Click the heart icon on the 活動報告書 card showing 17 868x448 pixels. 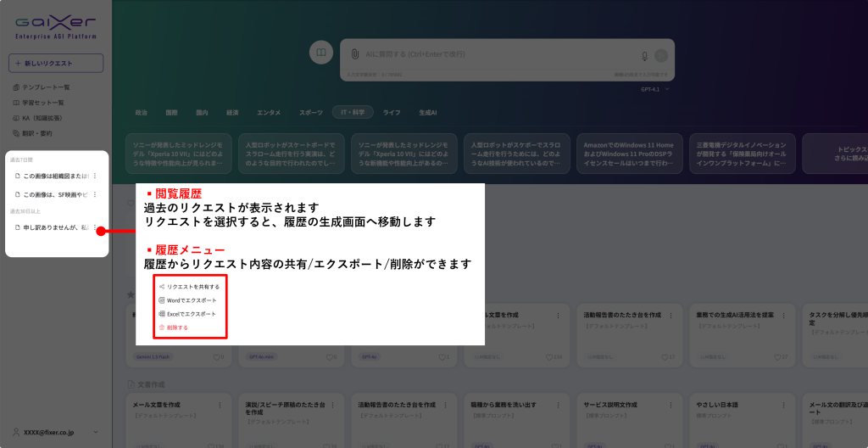663,357
